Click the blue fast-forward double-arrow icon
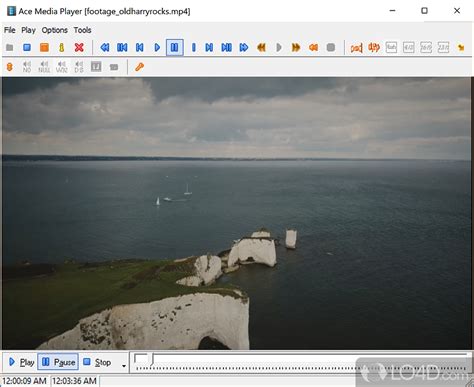 pos(244,47)
